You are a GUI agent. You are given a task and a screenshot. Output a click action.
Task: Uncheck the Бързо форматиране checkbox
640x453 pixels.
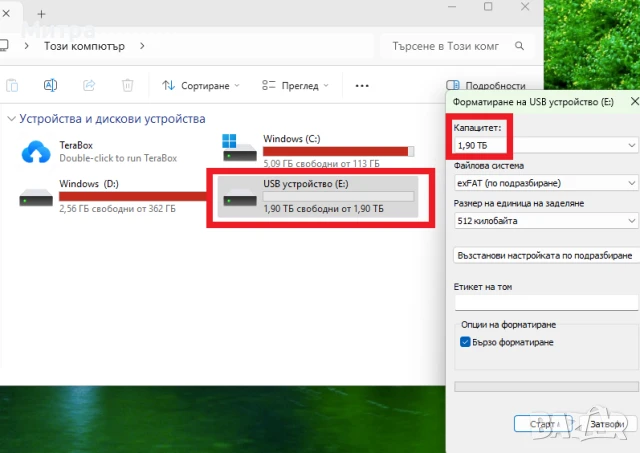point(465,342)
